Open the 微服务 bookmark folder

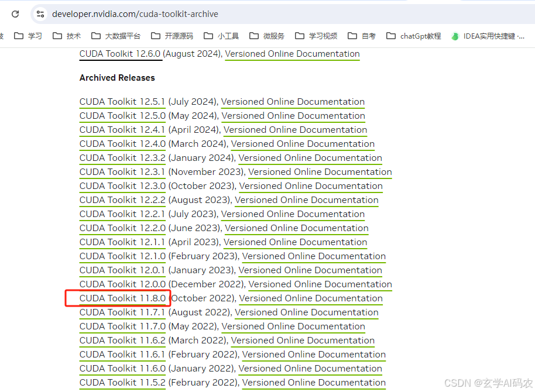tap(267, 36)
